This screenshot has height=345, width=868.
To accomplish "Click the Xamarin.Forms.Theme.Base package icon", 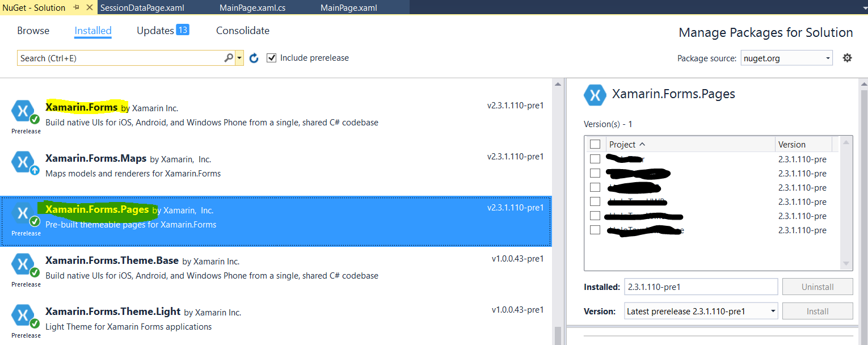I will [23, 264].
